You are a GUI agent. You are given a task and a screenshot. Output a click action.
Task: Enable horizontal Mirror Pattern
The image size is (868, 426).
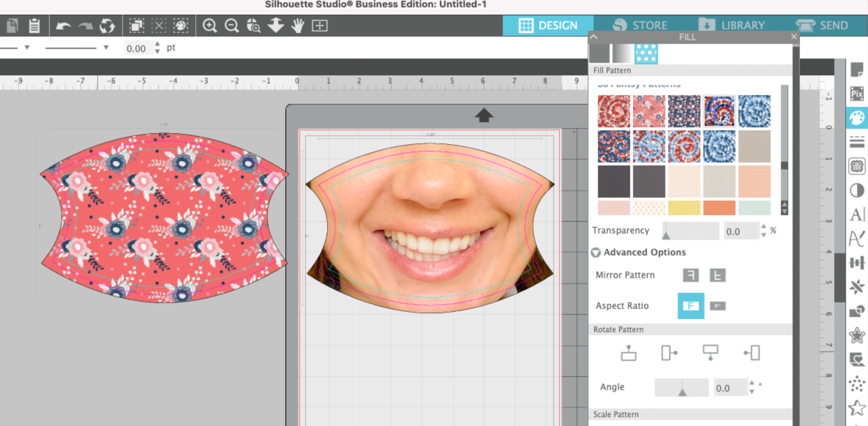point(690,275)
